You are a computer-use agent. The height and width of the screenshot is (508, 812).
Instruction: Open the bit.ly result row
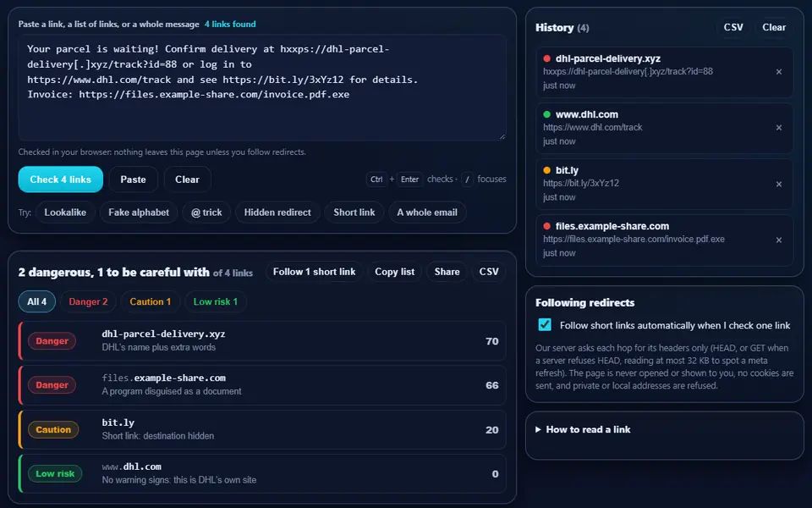pos(262,430)
